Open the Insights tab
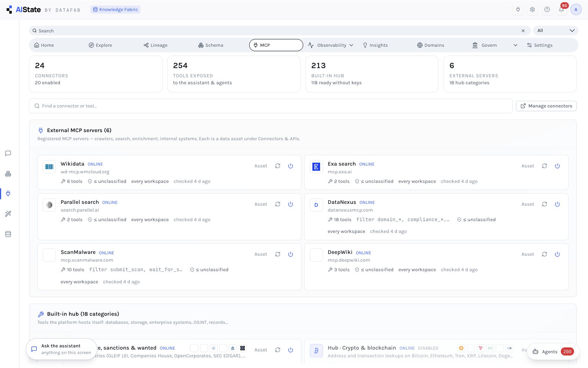Screen dimensions: 588x368 pyautogui.click(x=375, y=45)
